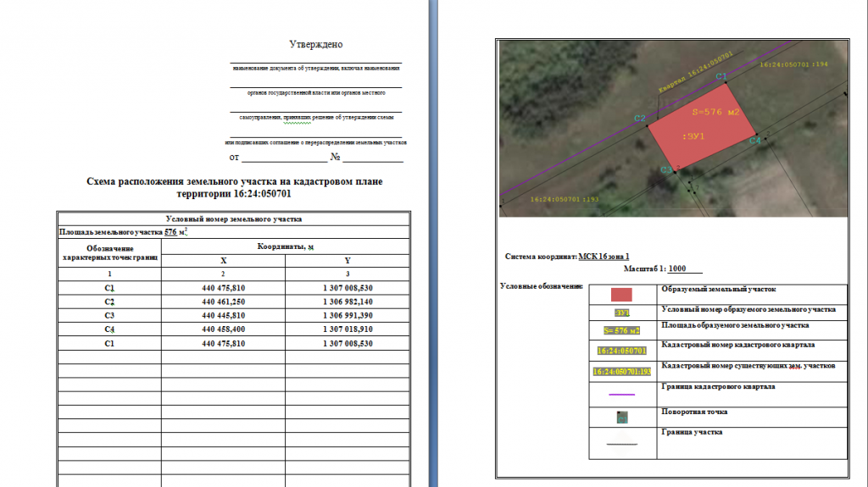Select Y coordinate '1 306 991,390'
This screenshot has height=487, width=868.
348,315
